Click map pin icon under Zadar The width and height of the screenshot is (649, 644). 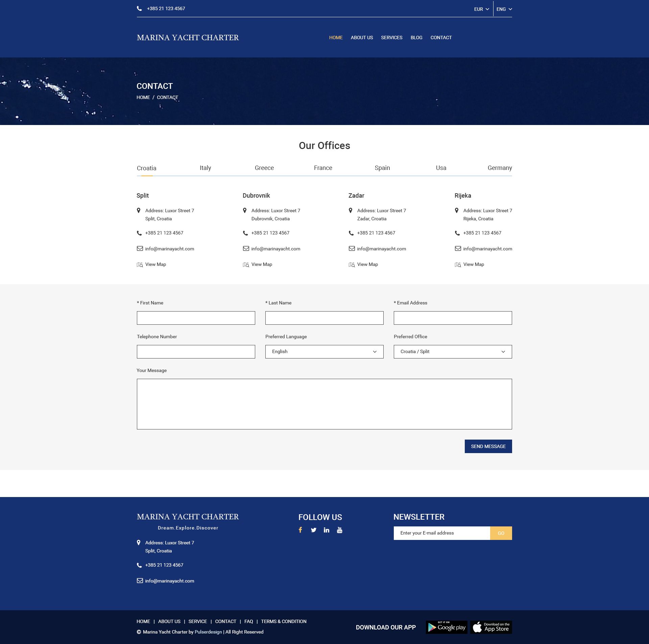click(x=351, y=210)
